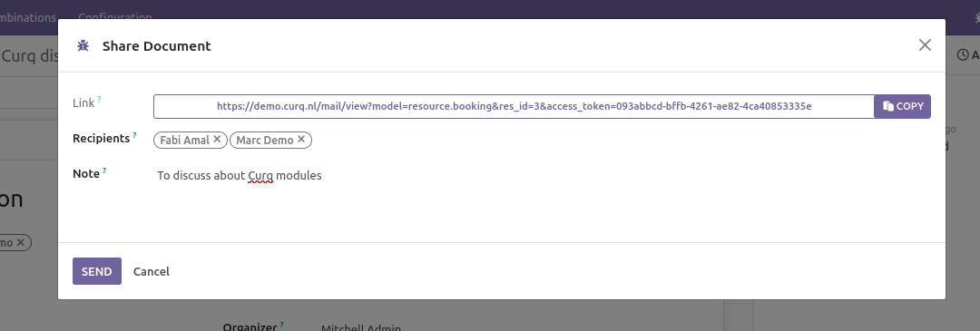
Task: Remove recipient Fabi Amal
Action: [217, 140]
